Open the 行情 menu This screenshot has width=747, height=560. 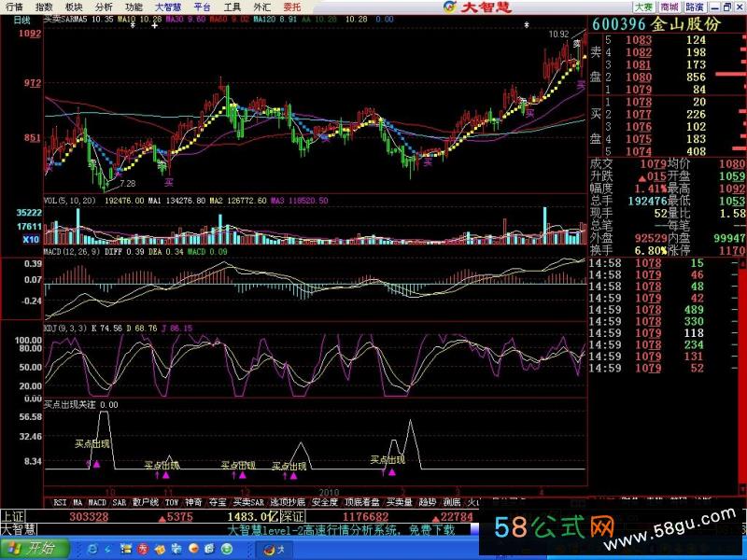click(x=14, y=7)
